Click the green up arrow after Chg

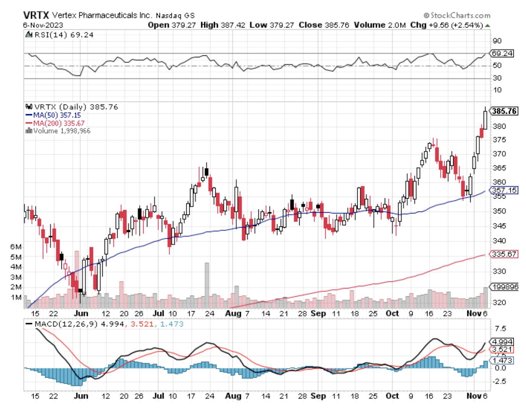click(x=487, y=26)
